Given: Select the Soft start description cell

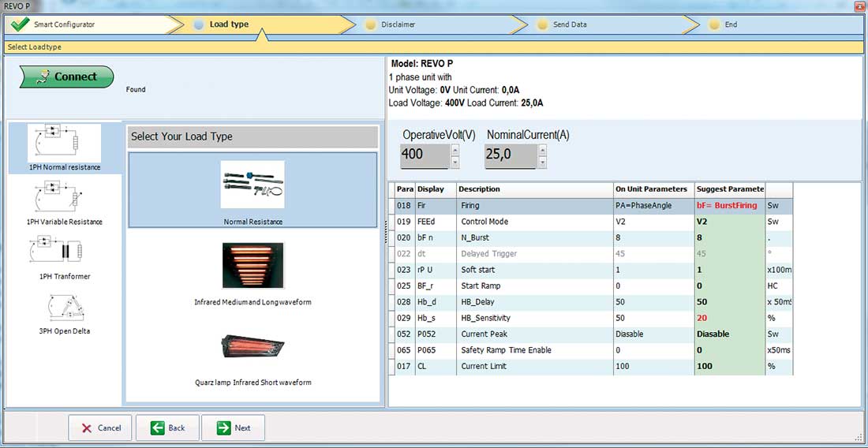Looking at the screenshot, I should (535, 270).
